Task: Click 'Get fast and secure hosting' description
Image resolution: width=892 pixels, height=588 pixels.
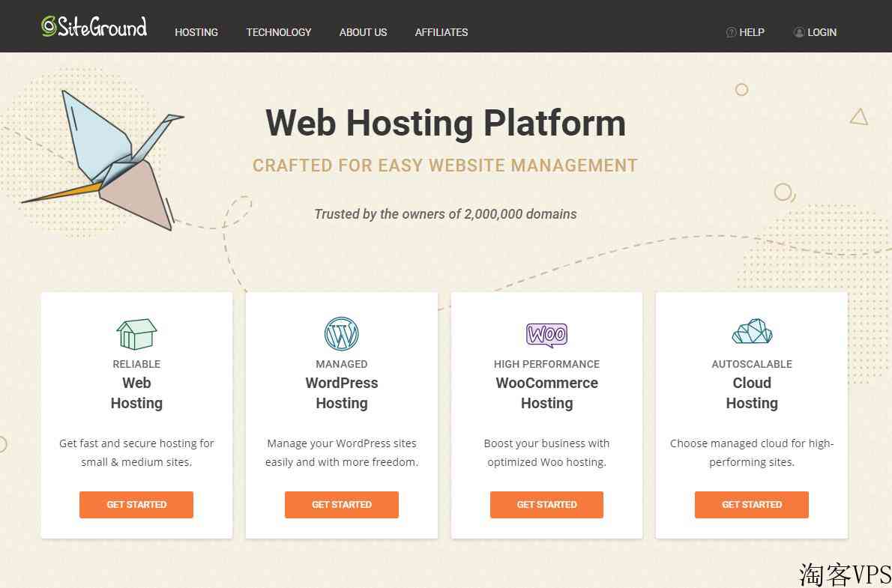Action: click(136, 452)
